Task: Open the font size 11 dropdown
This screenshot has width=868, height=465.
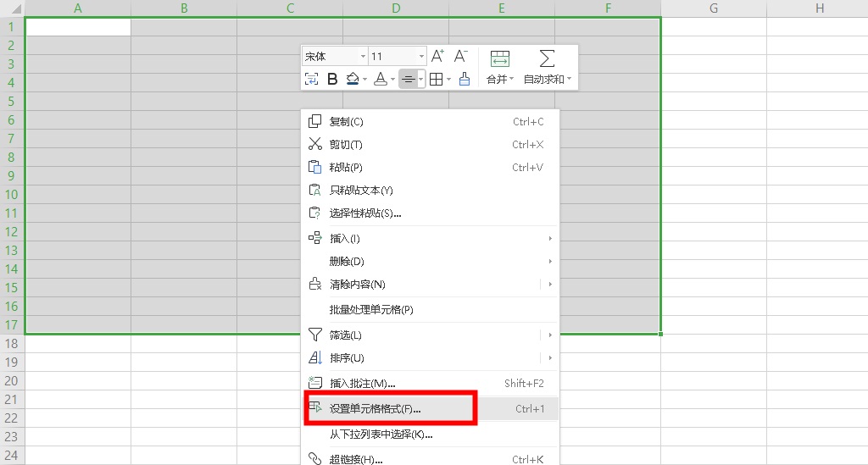Action: tap(421, 57)
